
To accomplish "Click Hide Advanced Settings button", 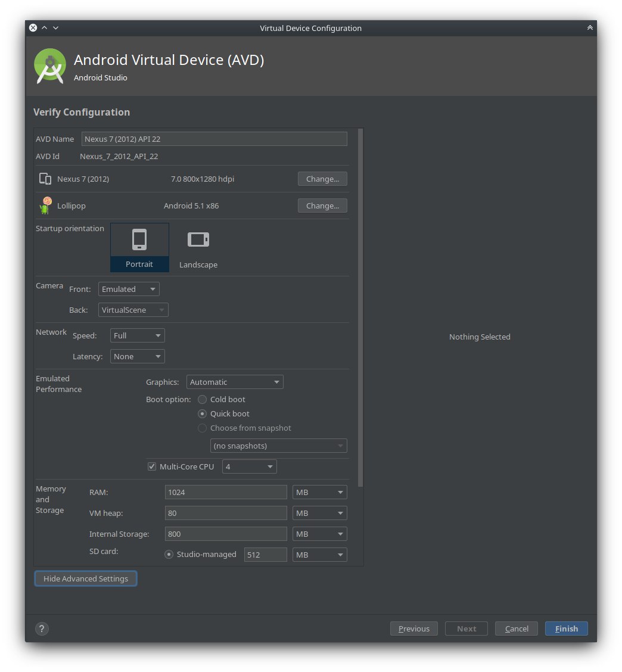I will [x=86, y=578].
